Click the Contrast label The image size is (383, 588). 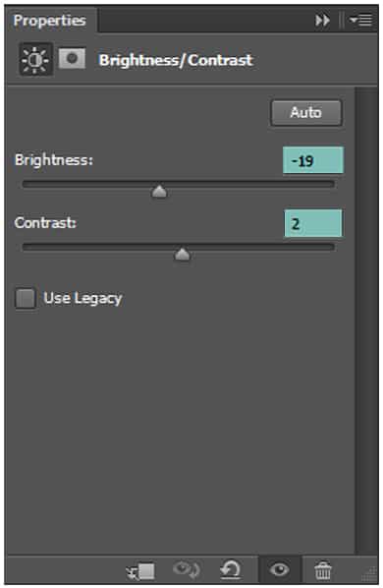coord(45,223)
